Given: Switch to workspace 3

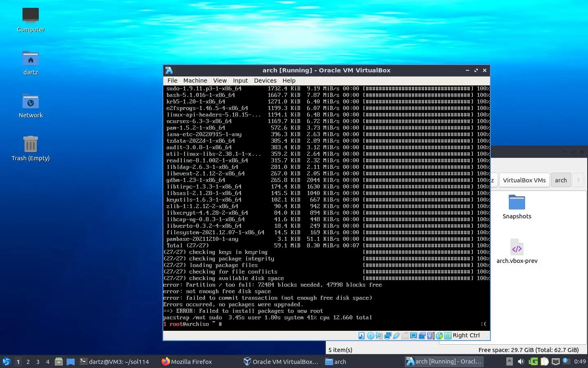Looking at the screenshot, I should click(38, 361).
